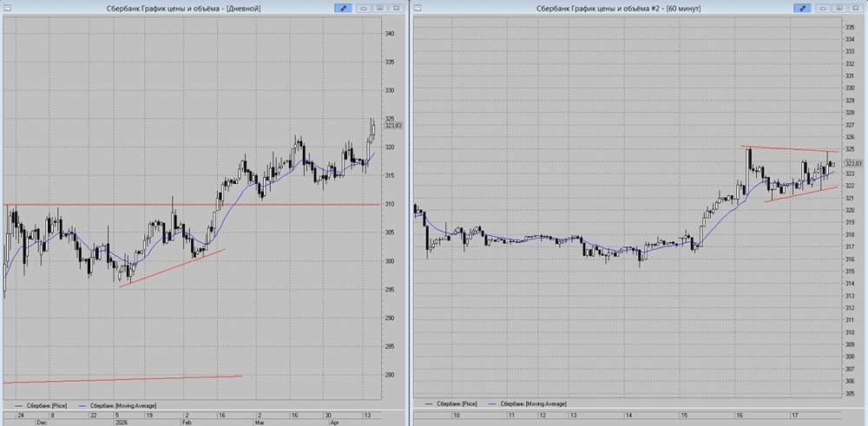Close the Дневной chart window

coord(395,9)
